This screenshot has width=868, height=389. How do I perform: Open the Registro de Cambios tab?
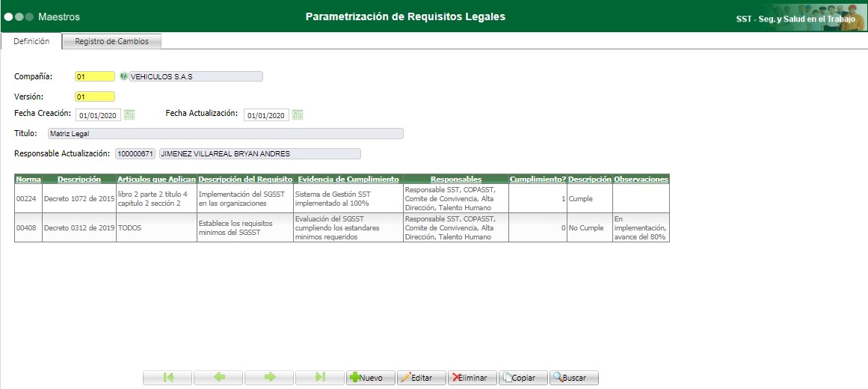112,41
